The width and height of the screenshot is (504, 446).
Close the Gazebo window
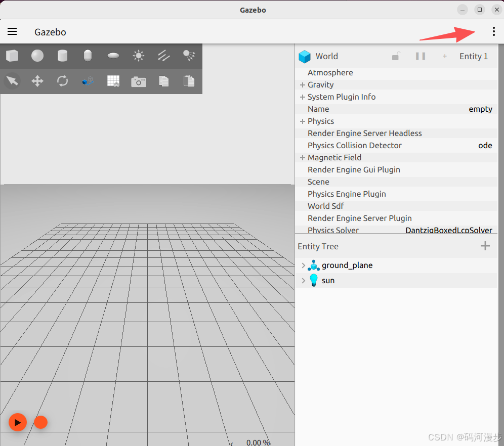click(x=496, y=10)
